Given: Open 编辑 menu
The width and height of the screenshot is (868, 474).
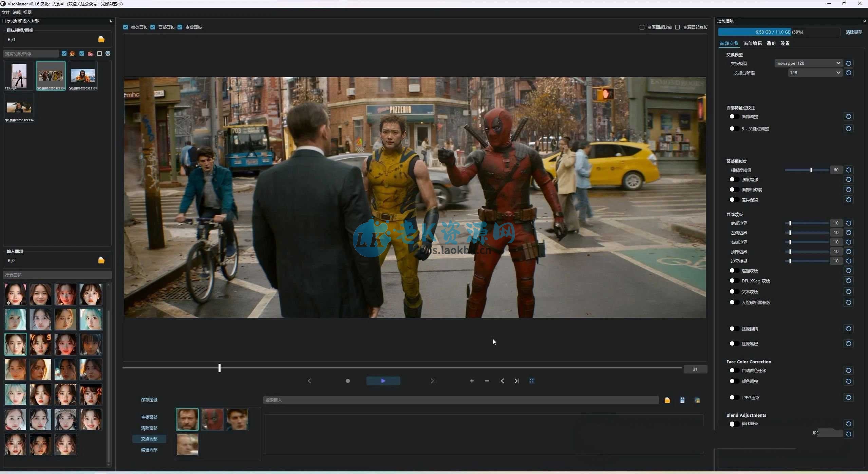Looking at the screenshot, I should tap(17, 12).
